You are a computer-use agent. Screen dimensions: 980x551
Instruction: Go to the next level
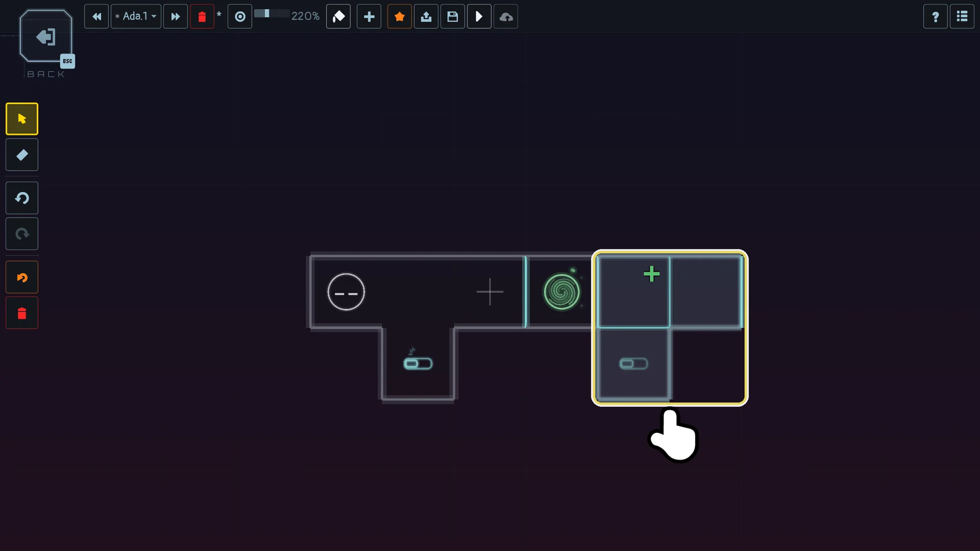point(176,17)
